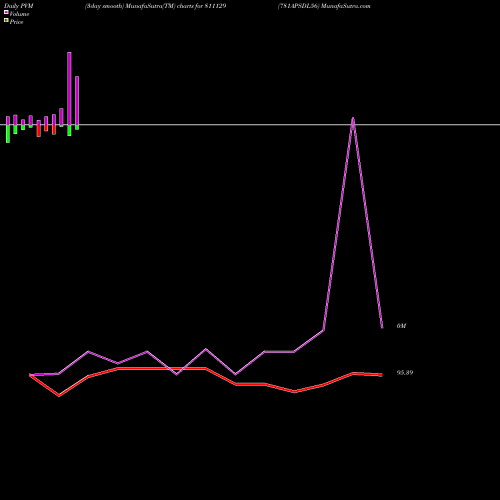Viewport: 500px width, 500px height.
Task: Click the peak of the magenta volume line
Action: point(353,118)
